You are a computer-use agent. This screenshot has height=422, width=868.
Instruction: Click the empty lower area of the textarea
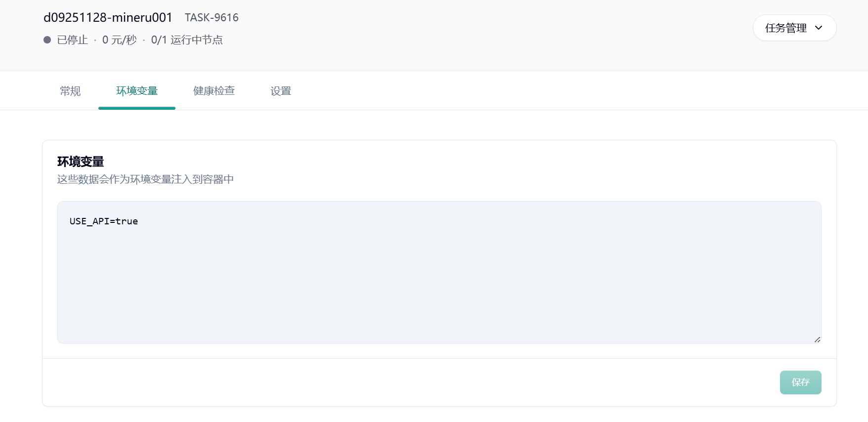tap(439, 292)
